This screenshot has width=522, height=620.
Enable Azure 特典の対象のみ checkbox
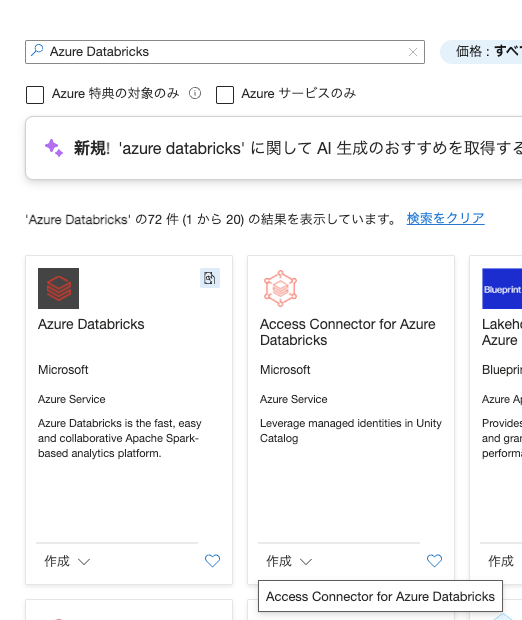tap(35, 95)
